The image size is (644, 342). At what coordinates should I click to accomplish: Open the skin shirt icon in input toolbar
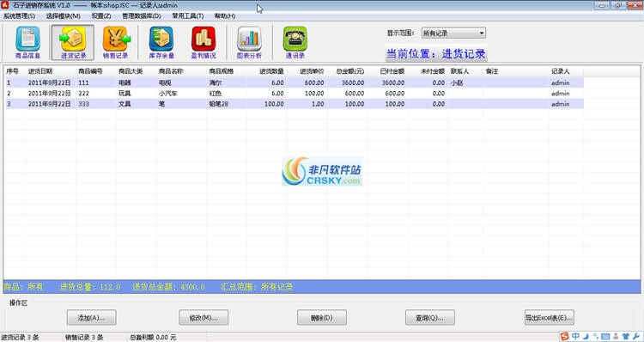point(625,336)
